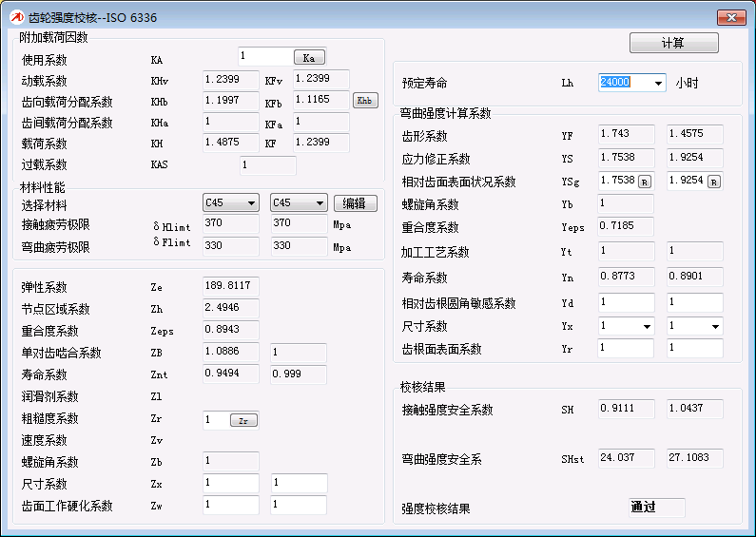756x537 pixels.
Task: Click the Ka lookup button
Action: point(309,57)
